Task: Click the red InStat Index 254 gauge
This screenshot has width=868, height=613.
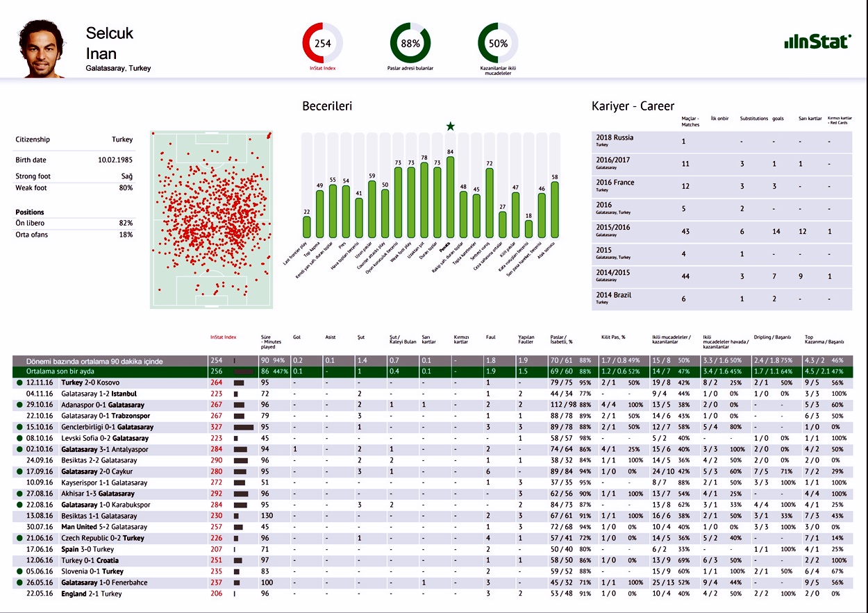Action: (322, 43)
